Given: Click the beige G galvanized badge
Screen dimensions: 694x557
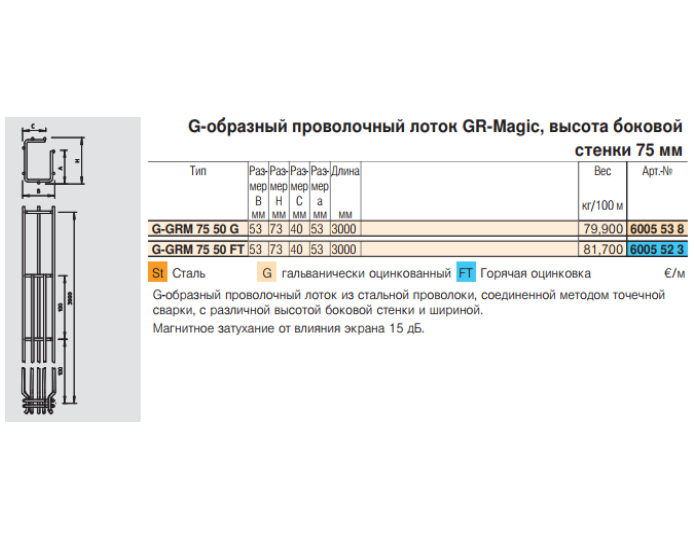Looking at the screenshot, I should (267, 273).
